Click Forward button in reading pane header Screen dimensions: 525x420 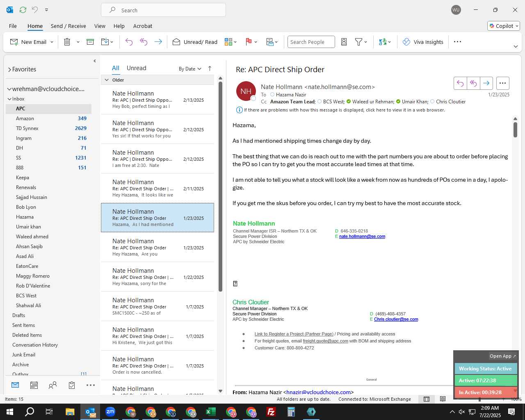(x=486, y=83)
